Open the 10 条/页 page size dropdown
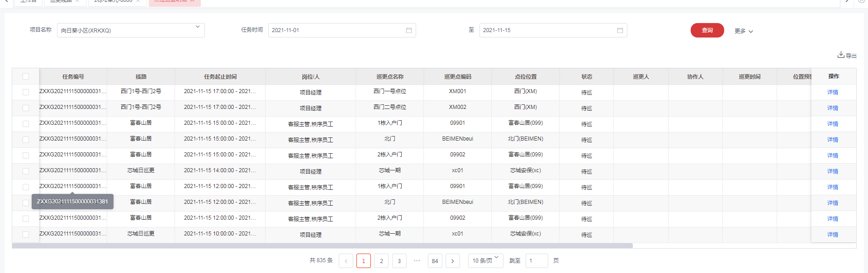 [485, 261]
